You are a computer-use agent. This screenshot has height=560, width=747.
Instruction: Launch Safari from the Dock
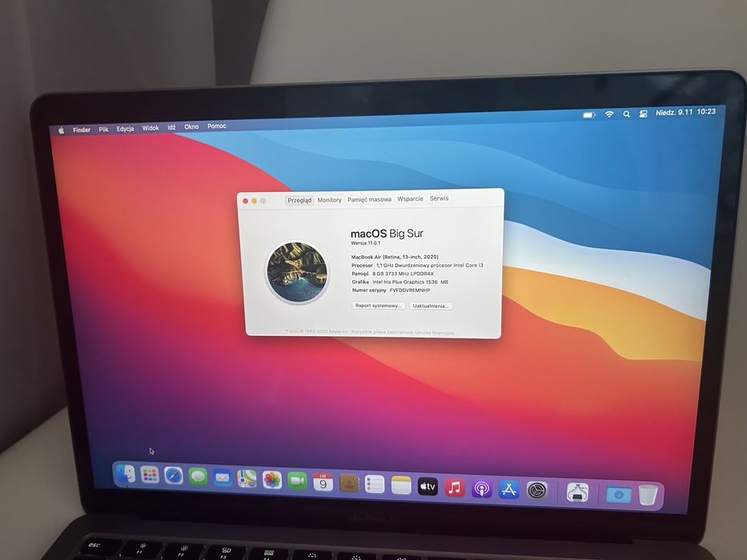[x=174, y=476]
